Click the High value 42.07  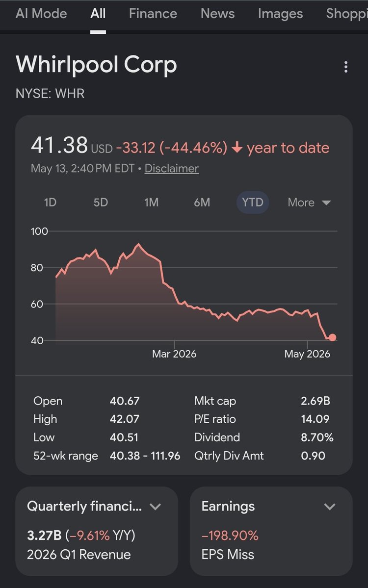(124, 419)
